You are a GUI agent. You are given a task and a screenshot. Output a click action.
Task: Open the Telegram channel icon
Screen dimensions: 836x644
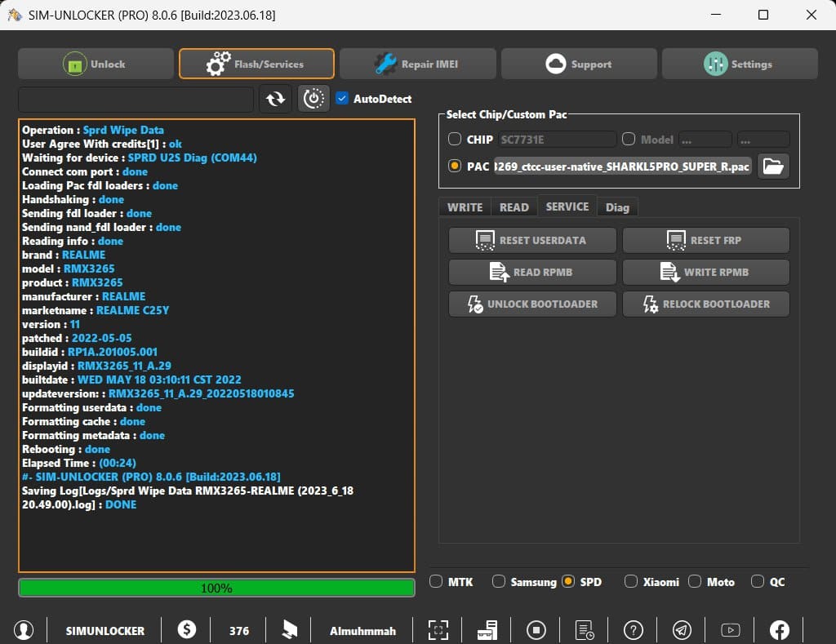tap(682, 630)
